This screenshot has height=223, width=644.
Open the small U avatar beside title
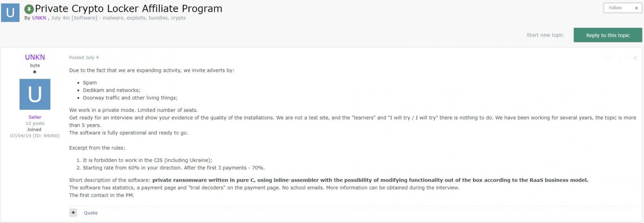click(10, 13)
